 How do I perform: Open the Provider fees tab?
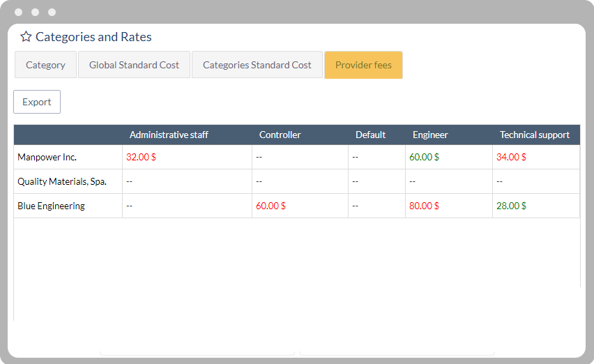363,65
